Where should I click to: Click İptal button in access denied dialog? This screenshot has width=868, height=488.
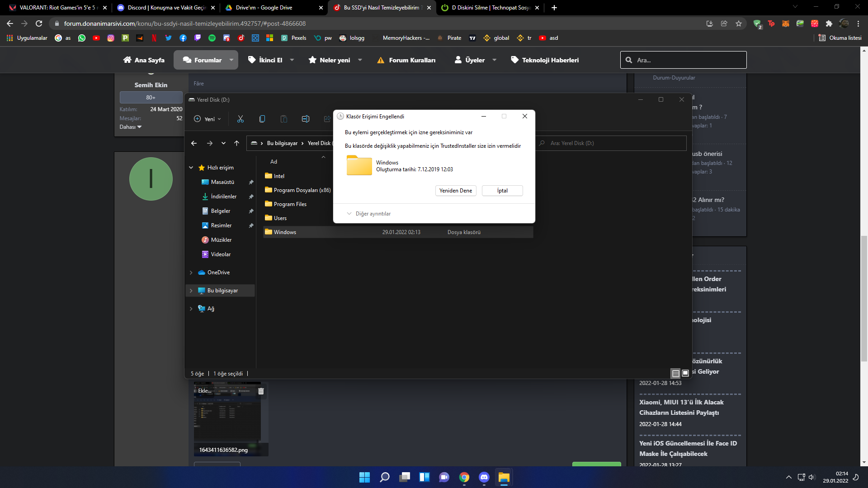(x=502, y=191)
